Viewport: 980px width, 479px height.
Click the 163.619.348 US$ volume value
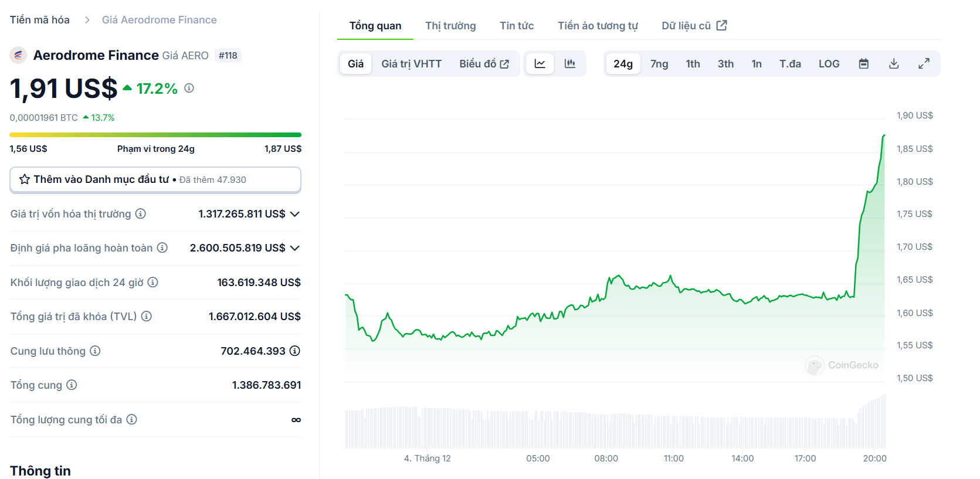click(259, 283)
